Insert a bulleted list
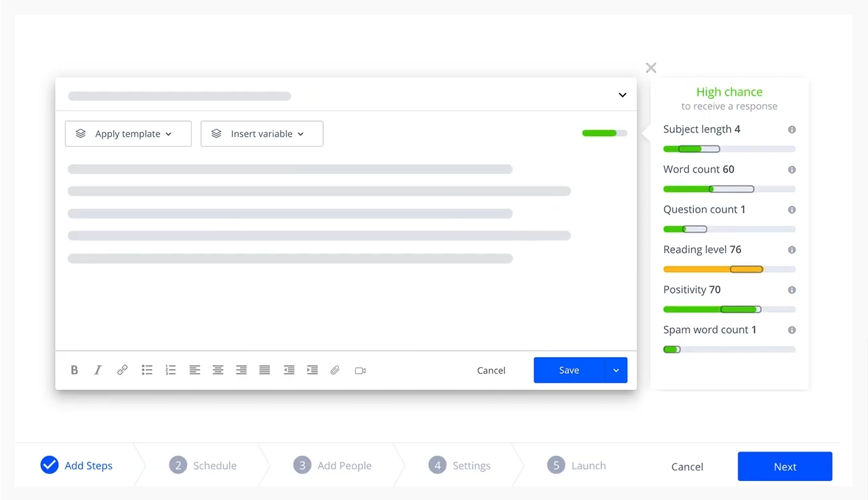This screenshot has width=868, height=500. click(x=147, y=370)
